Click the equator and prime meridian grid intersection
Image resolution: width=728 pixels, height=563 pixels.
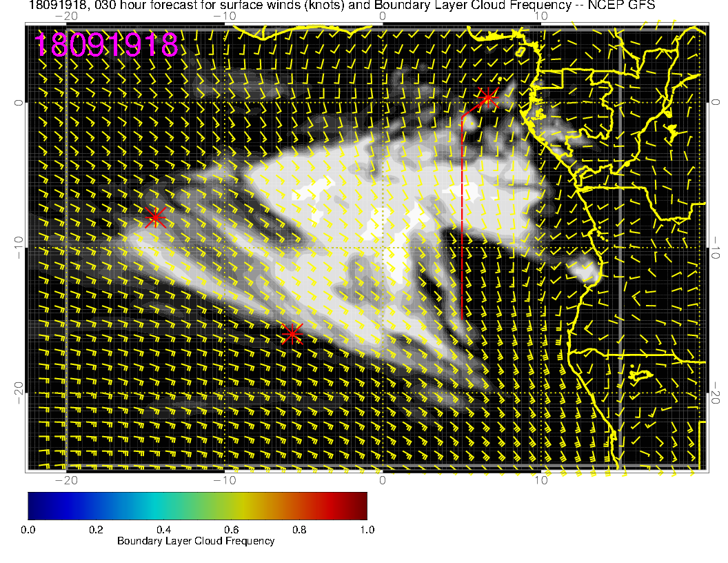point(383,103)
